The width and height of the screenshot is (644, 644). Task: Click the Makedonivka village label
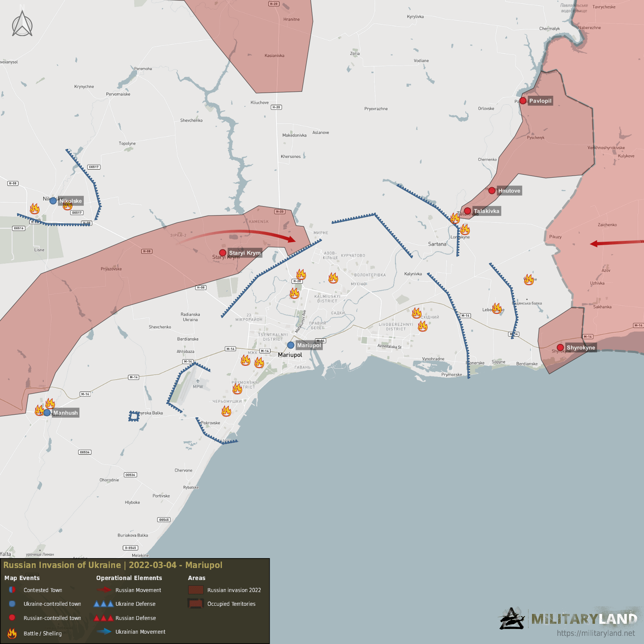pyautogui.click(x=295, y=135)
